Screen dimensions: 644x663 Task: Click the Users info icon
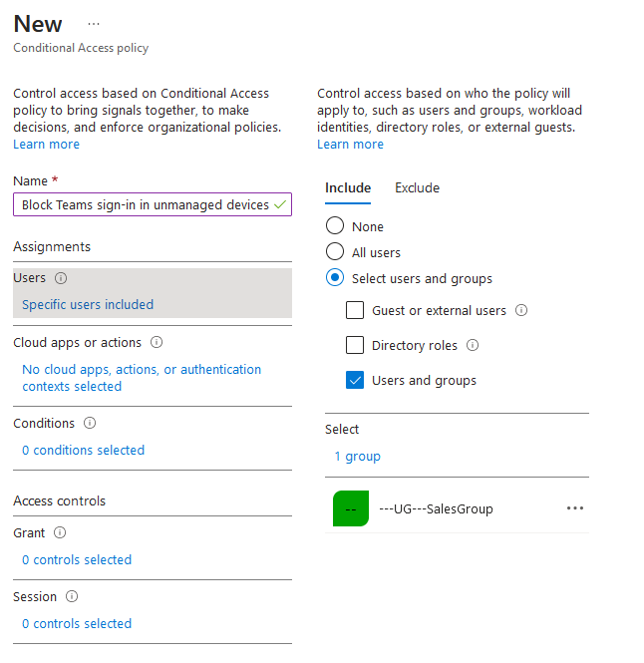click(61, 278)
